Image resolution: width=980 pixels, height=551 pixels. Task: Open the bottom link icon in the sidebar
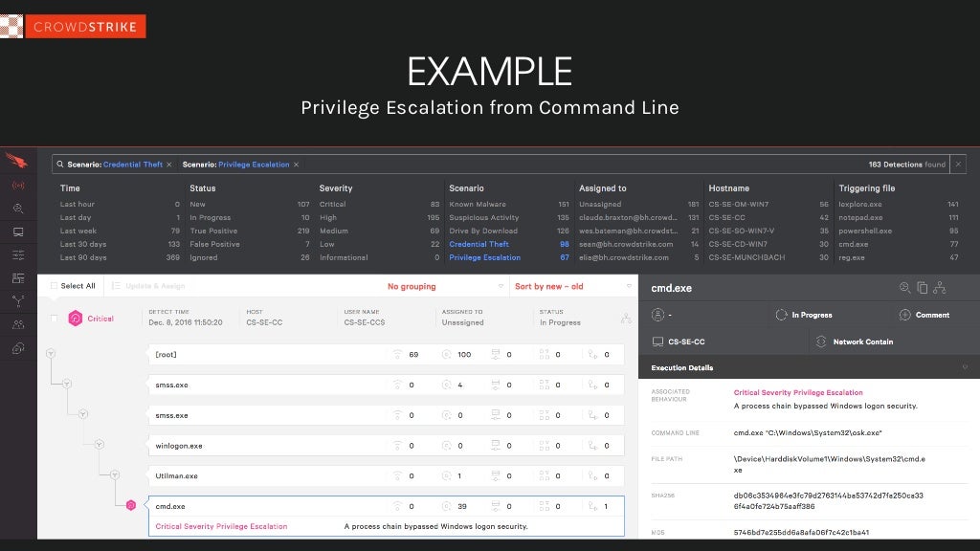[x=18, y=348]
